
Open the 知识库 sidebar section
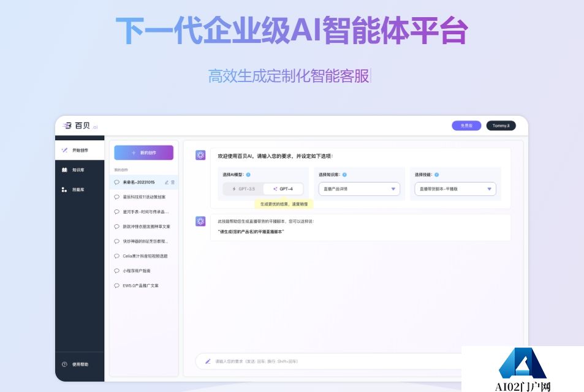click(80, 170)
